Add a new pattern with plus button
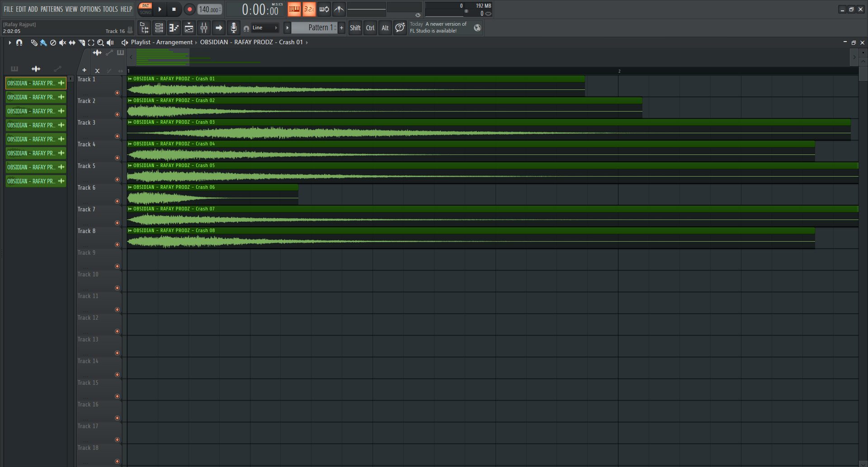The width and height of the screenshot is (868, 467). [x=341, y=28]
